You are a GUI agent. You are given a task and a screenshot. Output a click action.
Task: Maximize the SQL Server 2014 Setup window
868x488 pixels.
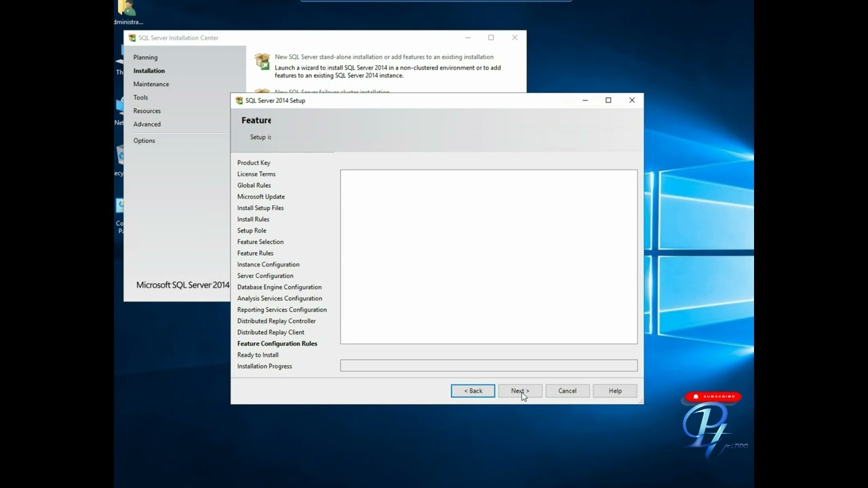pos(608,100)
